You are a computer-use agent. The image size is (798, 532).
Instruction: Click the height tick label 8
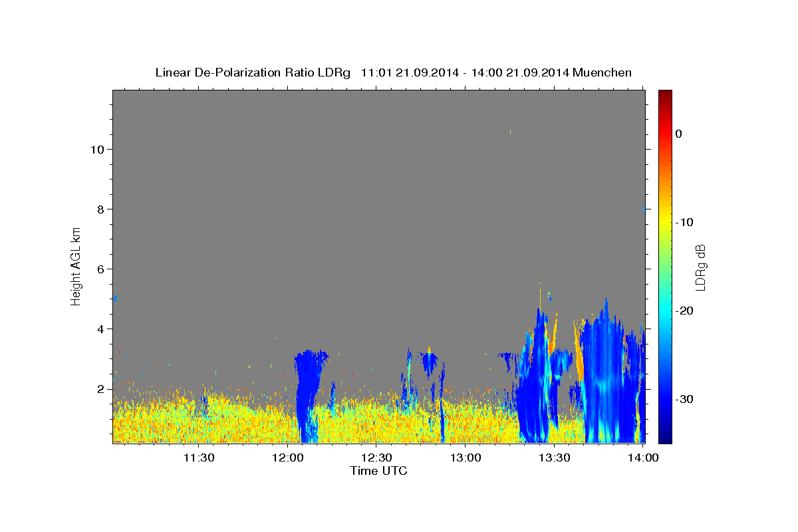point(101,209)
